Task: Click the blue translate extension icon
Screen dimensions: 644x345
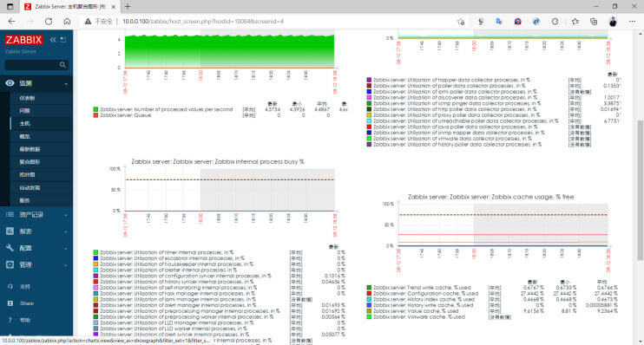Action: [499, 22]
